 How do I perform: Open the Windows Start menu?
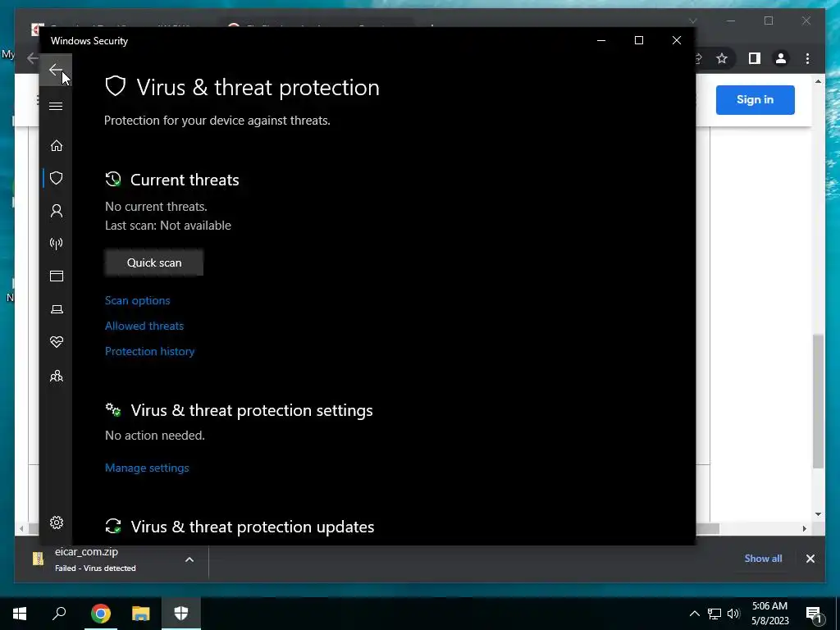(20, 614)
